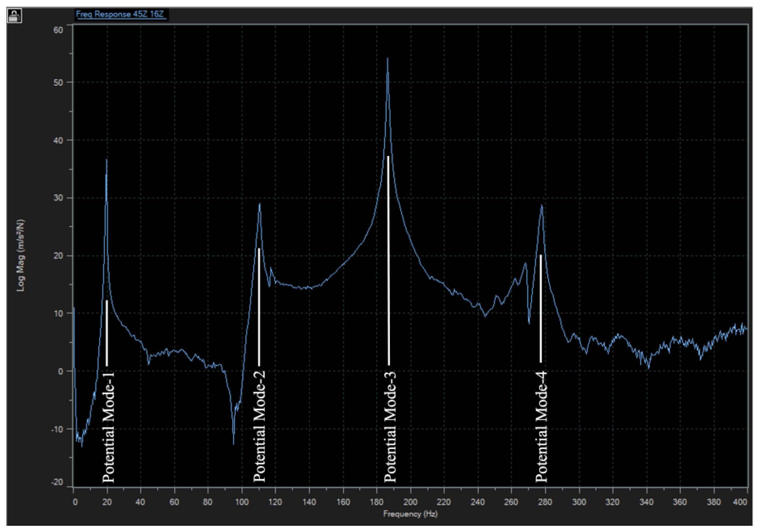Click the Potential Mode-4 white marker line
The image size is (757, 532).
click(541, 308)
